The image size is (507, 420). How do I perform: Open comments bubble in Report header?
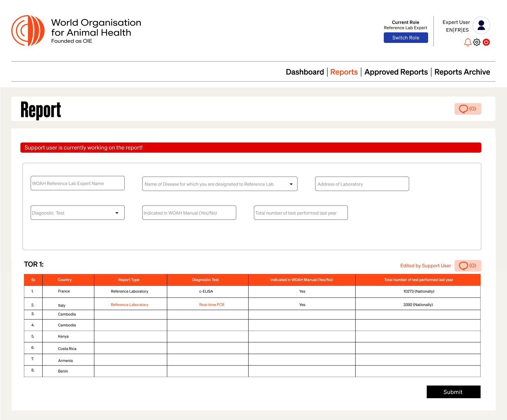(x=468, y=109)
